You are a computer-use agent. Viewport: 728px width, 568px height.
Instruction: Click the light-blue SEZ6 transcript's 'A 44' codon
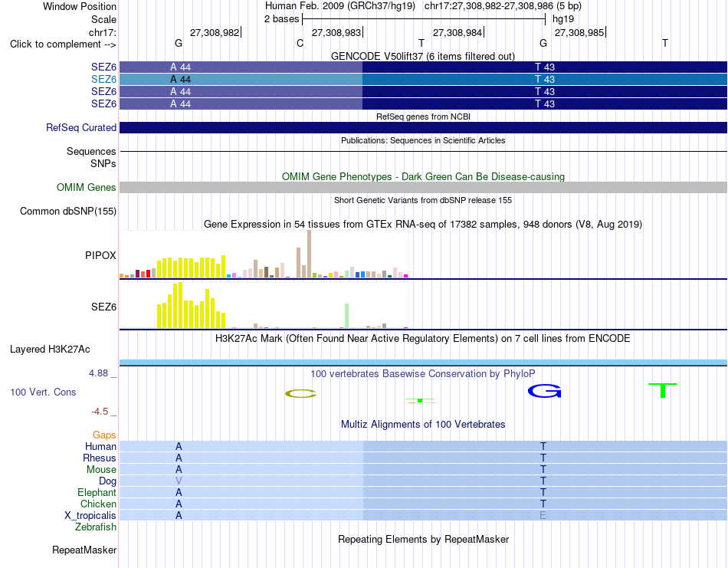tap(181, 80)
